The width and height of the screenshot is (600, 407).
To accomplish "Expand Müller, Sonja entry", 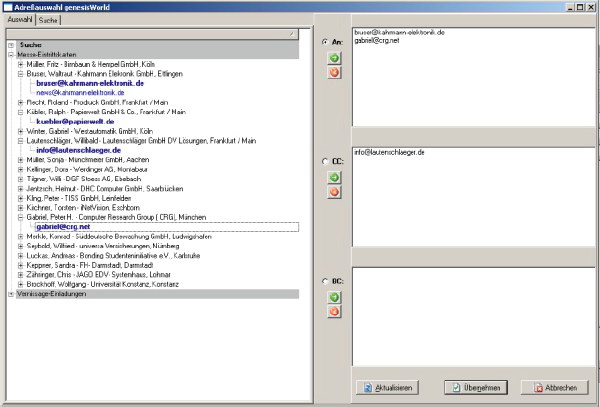I will click(21, 160).
